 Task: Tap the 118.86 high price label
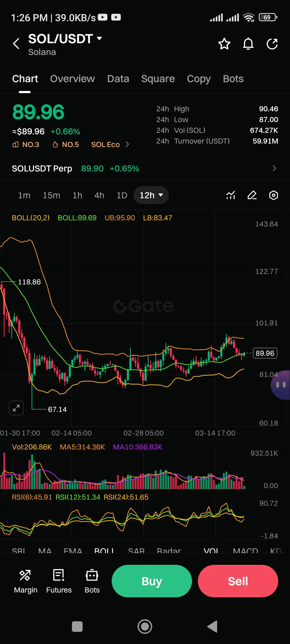pyautogui.click(x=29, y=282)
